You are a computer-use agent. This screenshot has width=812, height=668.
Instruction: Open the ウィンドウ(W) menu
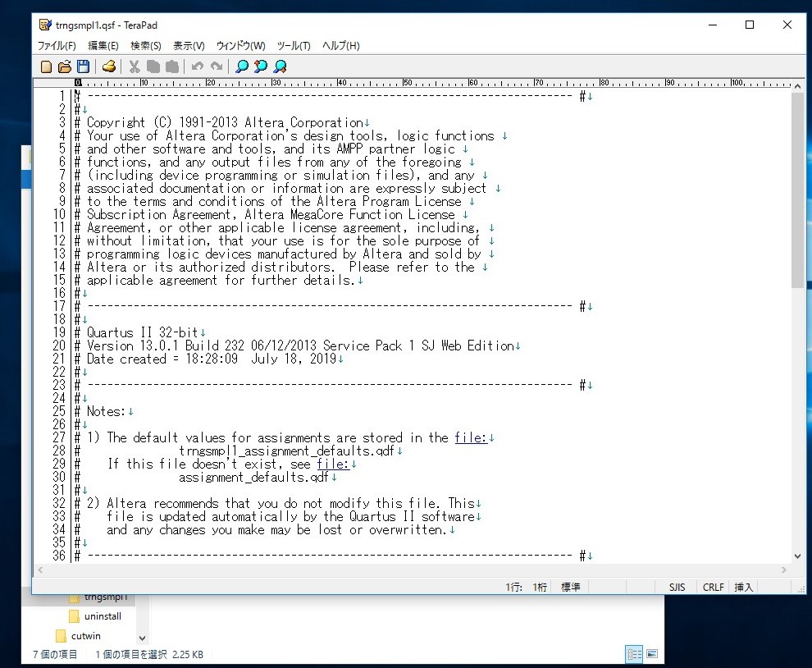pyautogui.click(x=240, y=46)
